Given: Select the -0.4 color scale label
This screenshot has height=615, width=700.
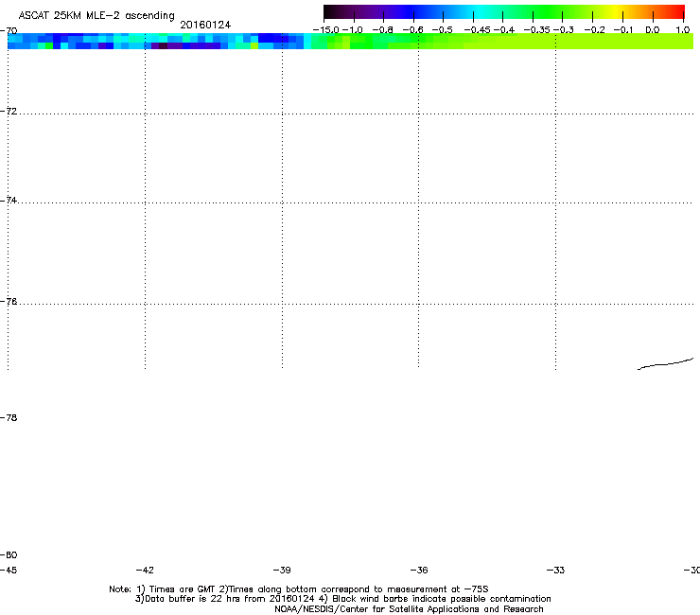Looking at the screenshot, I should click(504, 30).
